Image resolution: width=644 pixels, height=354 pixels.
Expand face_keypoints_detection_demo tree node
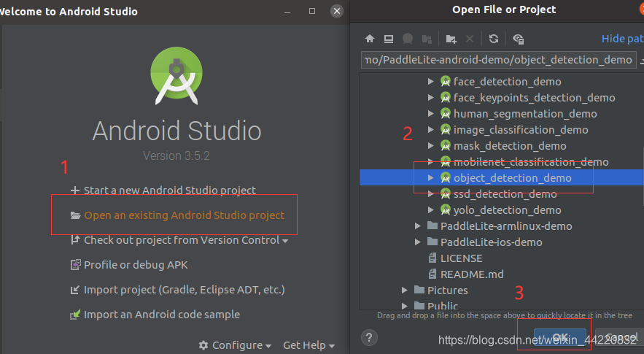[x=430, y=98]
